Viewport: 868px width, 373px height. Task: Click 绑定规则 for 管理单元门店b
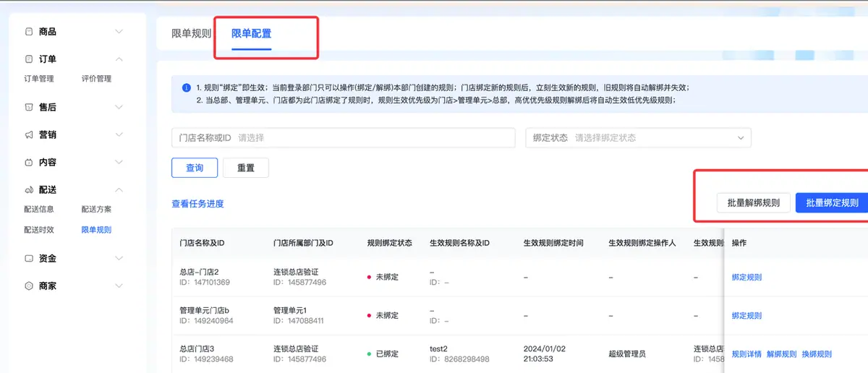(x=746, y=316)
